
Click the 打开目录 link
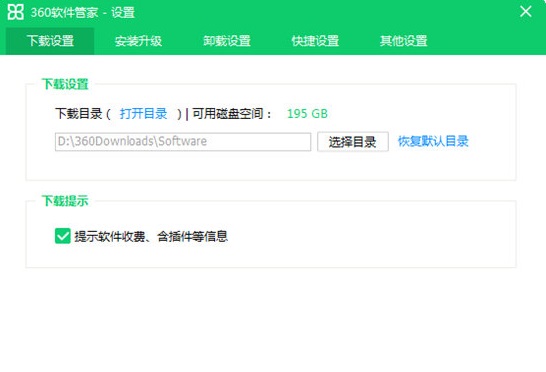point(143,114)
